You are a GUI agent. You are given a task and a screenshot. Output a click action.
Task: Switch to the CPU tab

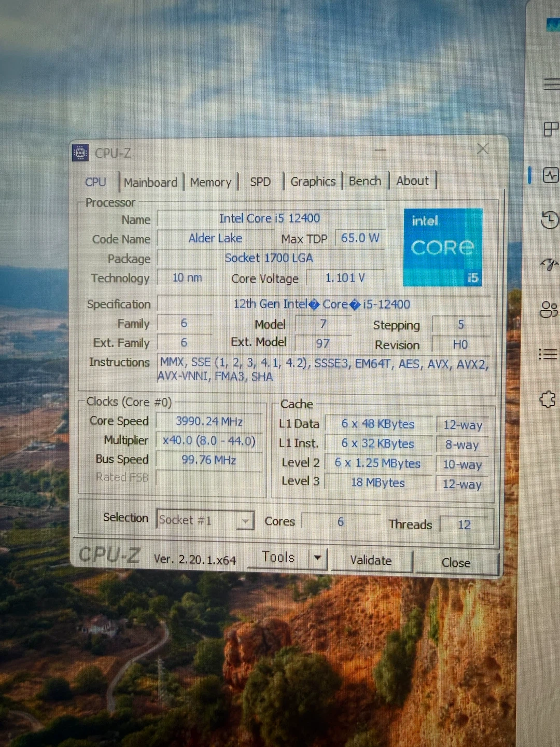(x=95, y=182)
